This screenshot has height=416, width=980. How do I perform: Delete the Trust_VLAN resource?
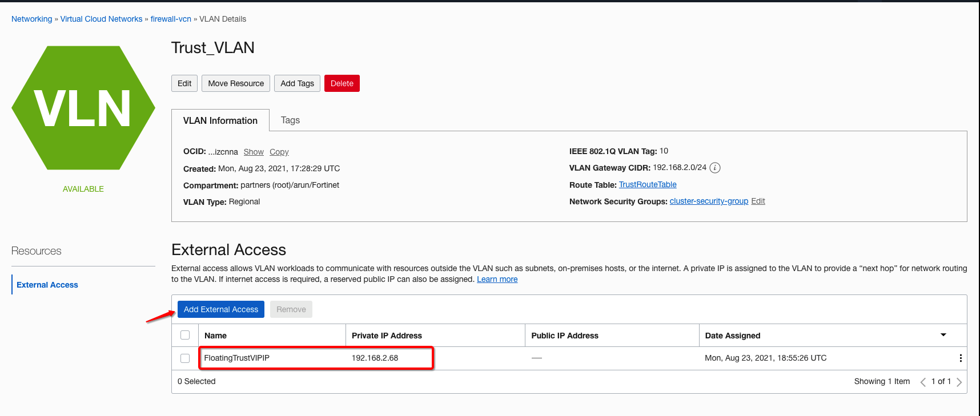click(x=342, y=83)
